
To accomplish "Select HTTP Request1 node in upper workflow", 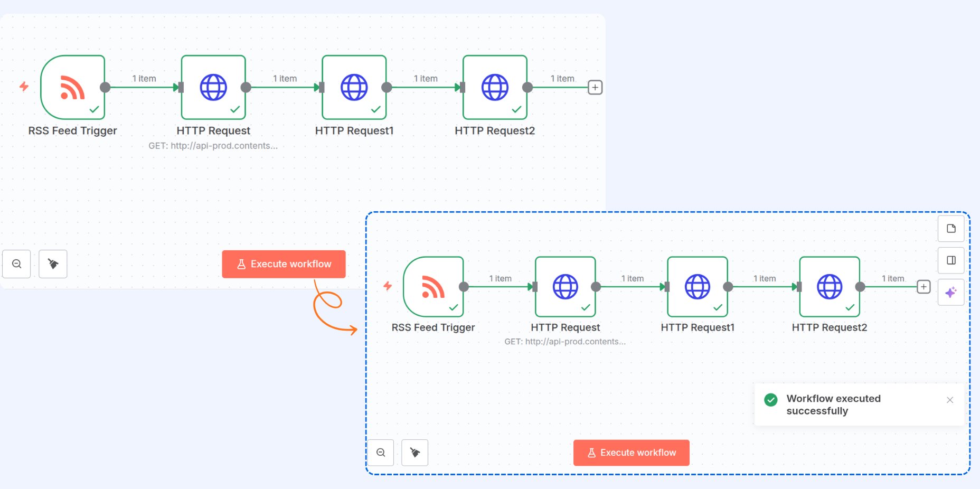I will [x=354, y=87].
